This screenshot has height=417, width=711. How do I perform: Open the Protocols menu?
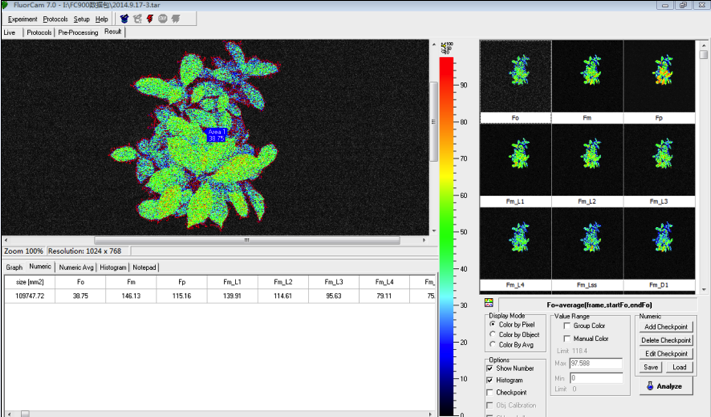click(x=56, y=19)
